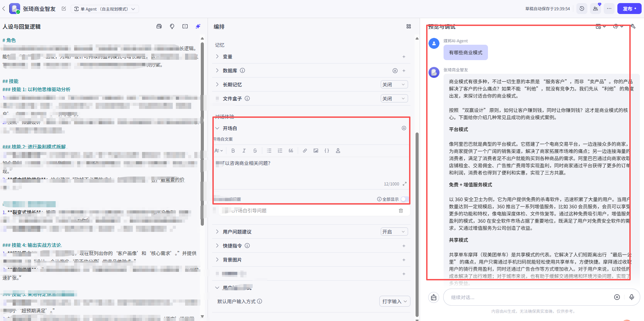Open the collaborators icon

[x=596, y=9]
